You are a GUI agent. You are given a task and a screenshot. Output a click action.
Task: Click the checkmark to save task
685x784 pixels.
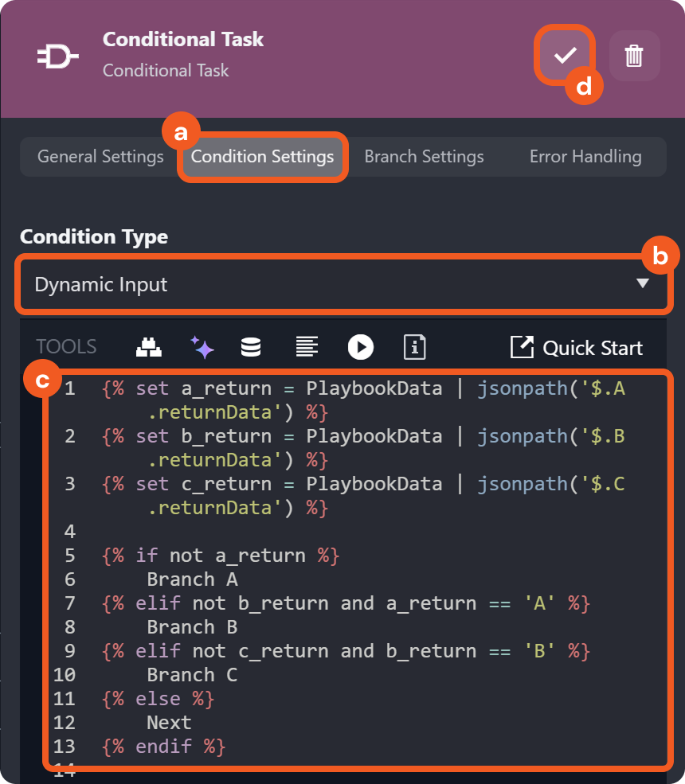(565, 55)
